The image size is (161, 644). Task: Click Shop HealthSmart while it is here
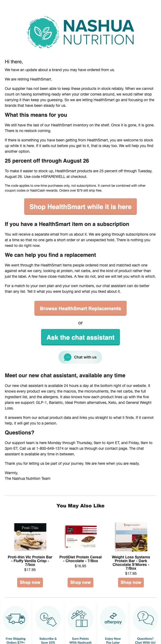(80, 207)
